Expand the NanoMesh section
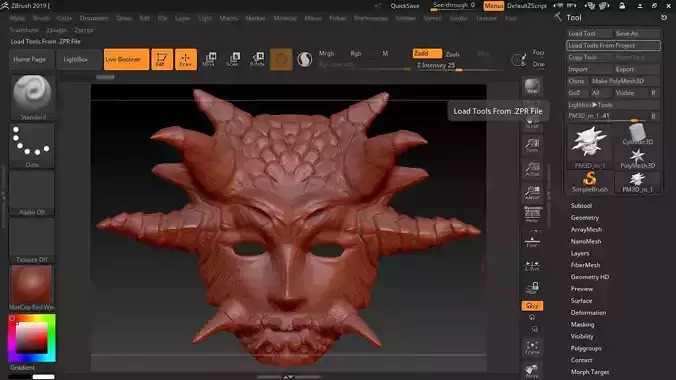676x380 pixels. 585,242
